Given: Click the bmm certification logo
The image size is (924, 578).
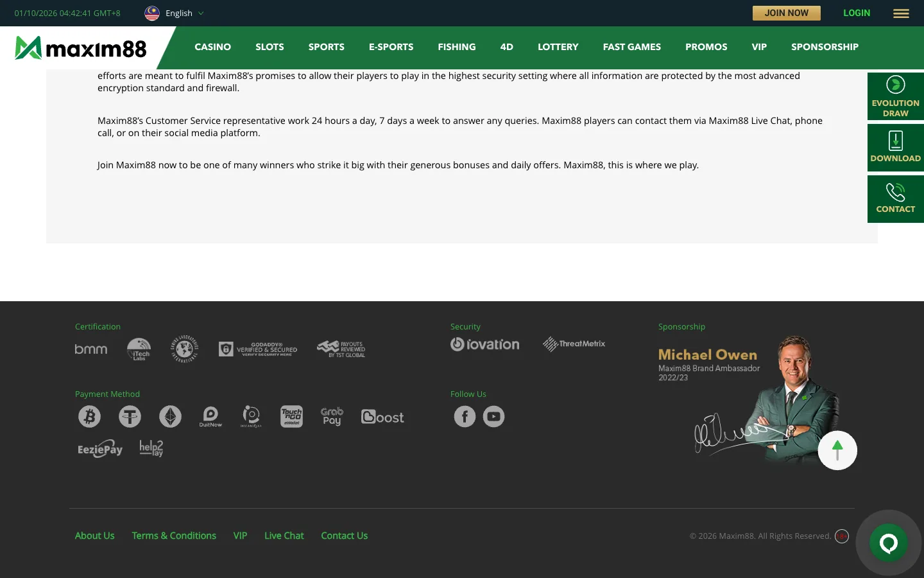Looking at the screenshot, I should (x=91, y=349).
